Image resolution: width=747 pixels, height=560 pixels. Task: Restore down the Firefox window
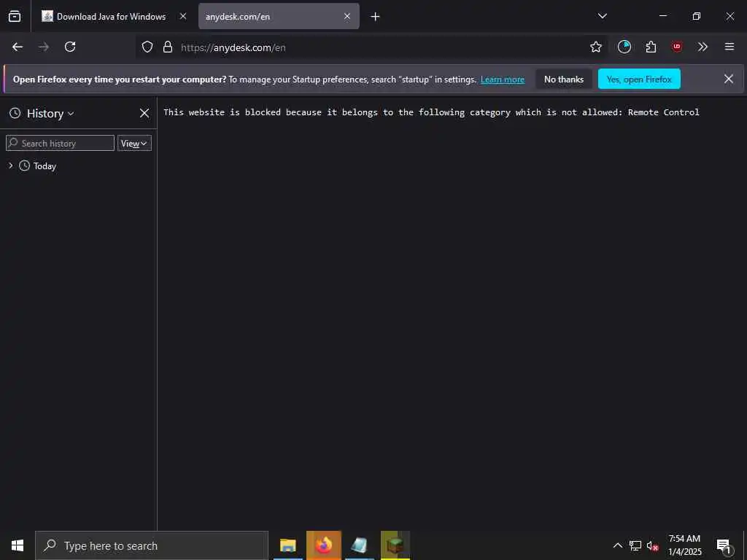point(696,16)
